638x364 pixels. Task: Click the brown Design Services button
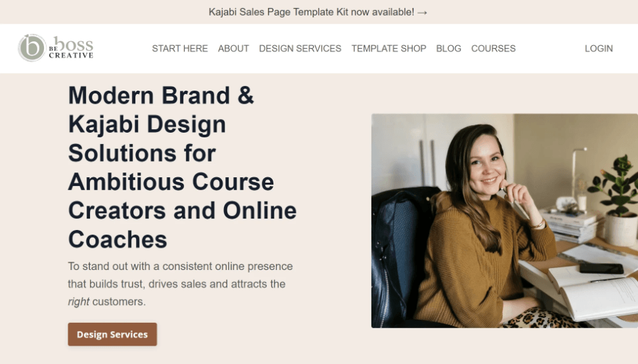[112, 334]
